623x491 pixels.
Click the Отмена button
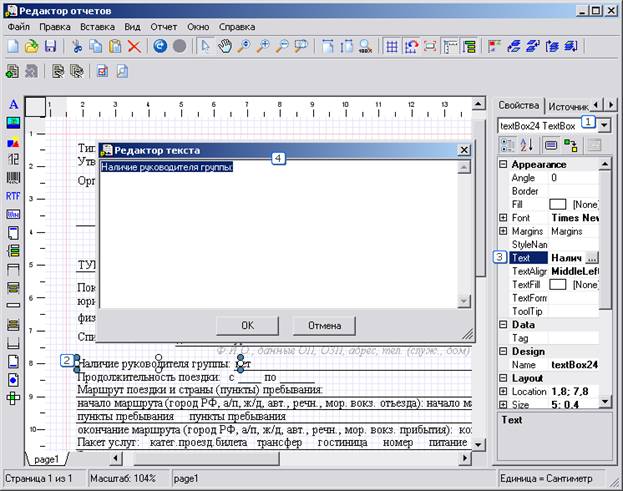[324, 326]
